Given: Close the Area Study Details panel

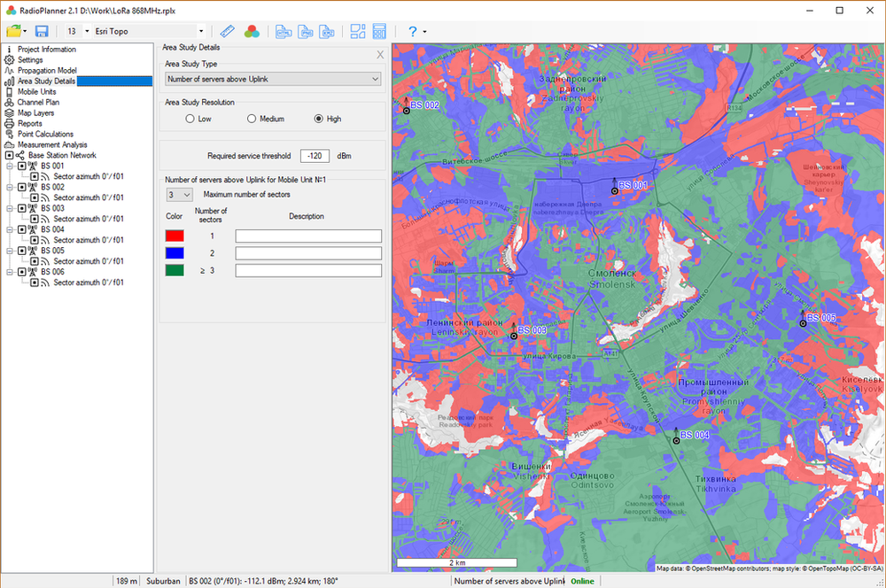Looking at the screenshot, I should [x=380, y=55].
